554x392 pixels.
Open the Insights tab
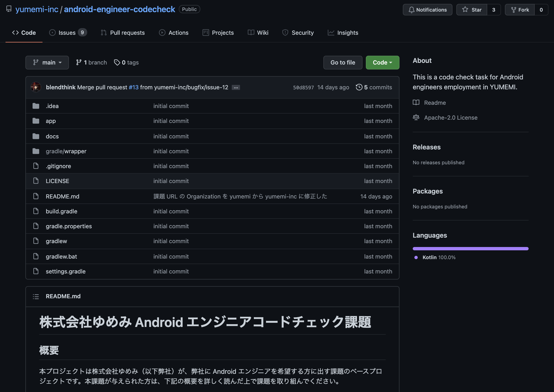click(343, 33)
